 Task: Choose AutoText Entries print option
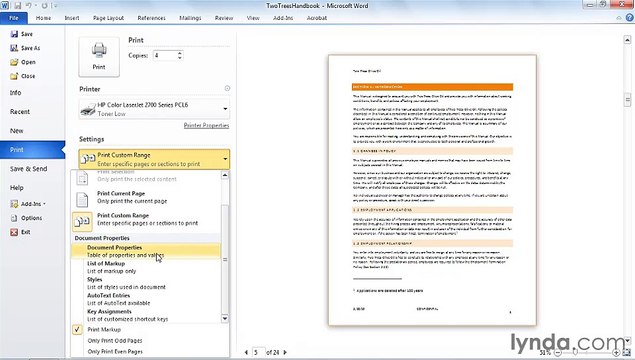click(x=146, y=299)
